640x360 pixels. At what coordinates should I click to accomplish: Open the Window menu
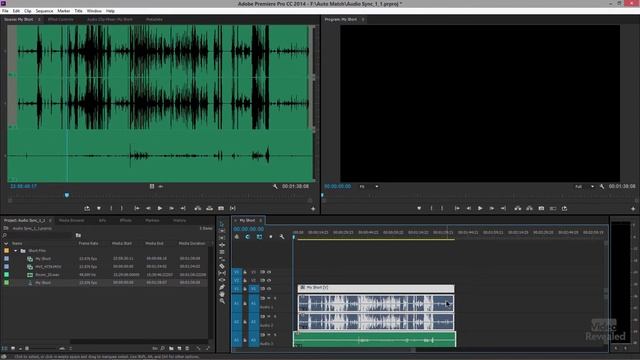tap(94, 11)
